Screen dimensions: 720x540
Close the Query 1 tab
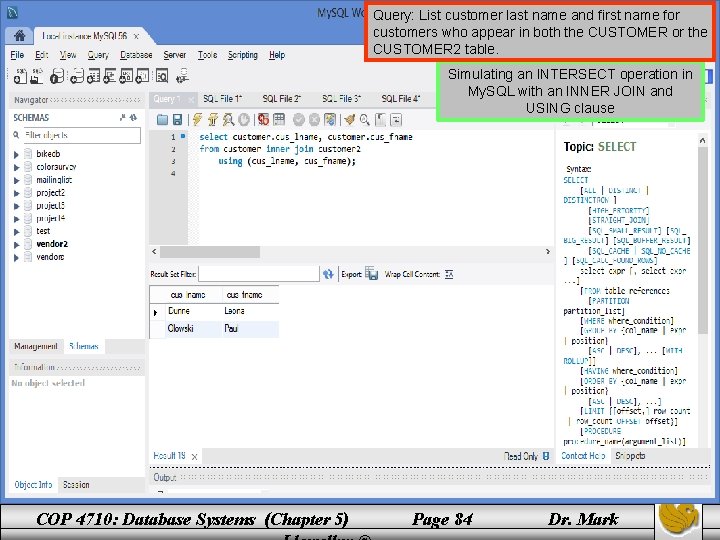pyautogui.click(x=191, y=99)
